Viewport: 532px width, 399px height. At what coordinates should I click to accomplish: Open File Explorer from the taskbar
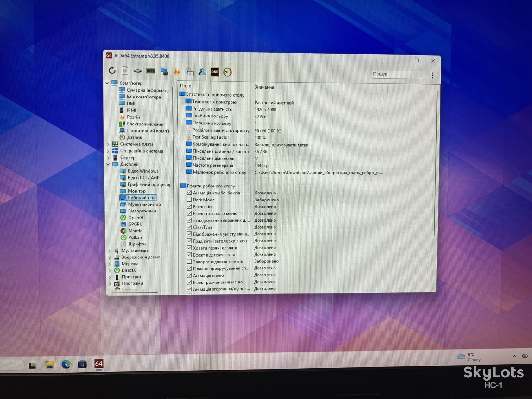[49, 365]
